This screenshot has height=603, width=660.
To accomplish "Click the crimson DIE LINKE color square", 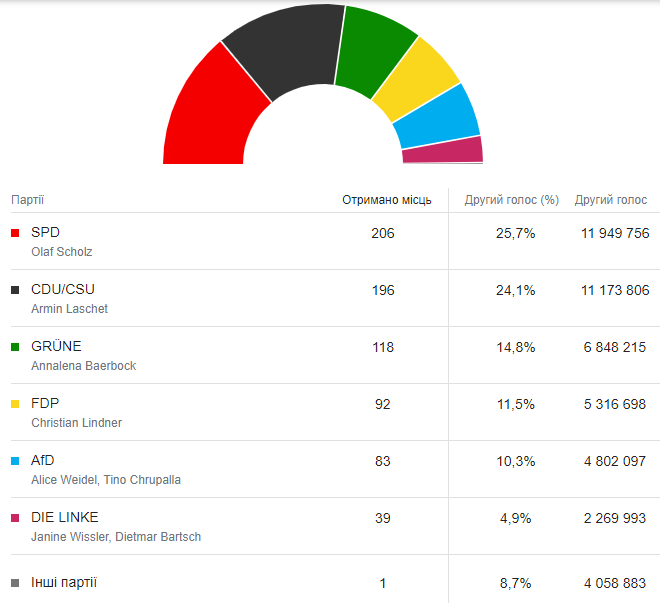I will [15, 518].
